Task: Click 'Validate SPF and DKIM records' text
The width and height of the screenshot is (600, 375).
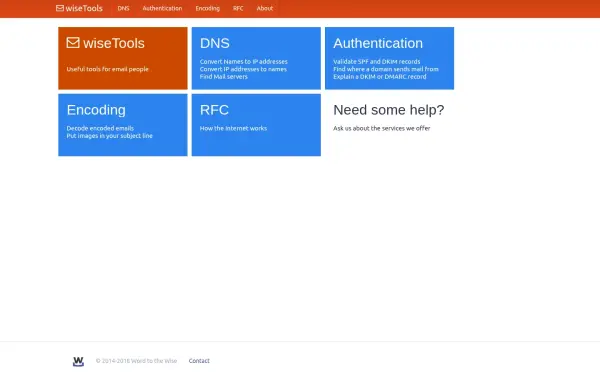Action: coord(377,62)
